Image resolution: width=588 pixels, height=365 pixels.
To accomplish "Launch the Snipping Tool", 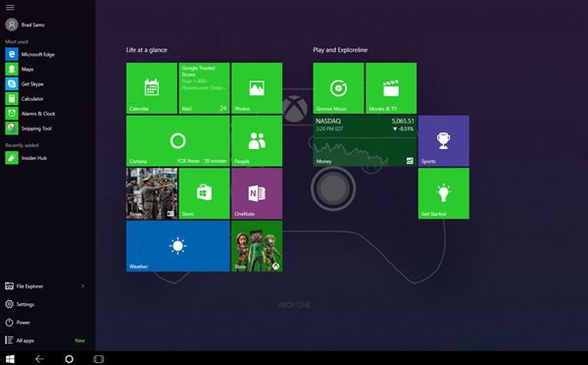I will (x=28, y=129).
